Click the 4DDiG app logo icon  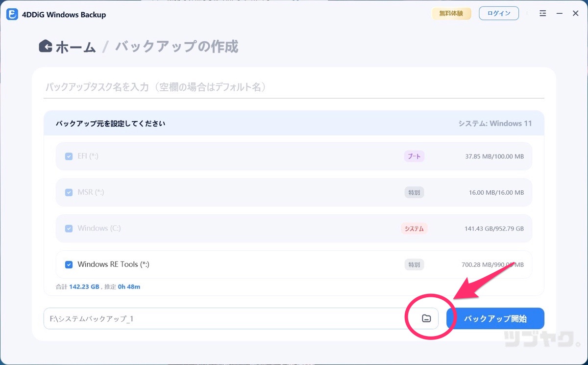[x=12, y=14]
